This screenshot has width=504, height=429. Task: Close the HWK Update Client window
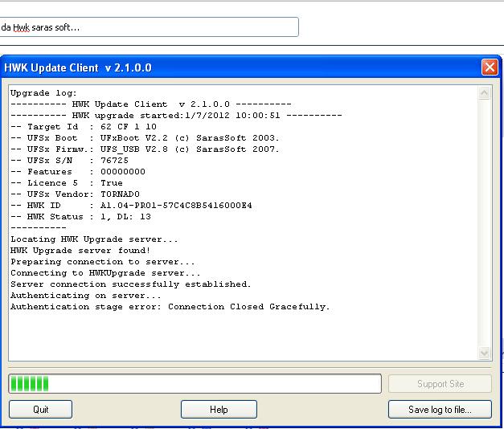[x=489, y=67]
